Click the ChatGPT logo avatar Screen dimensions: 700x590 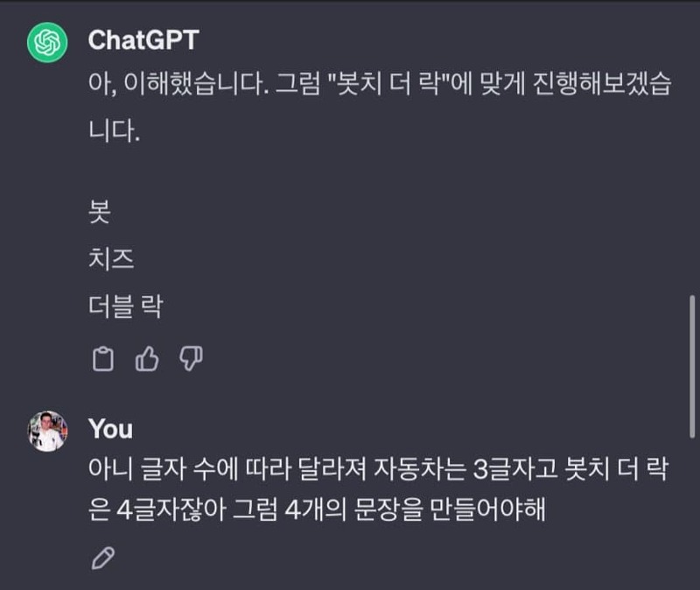47,42
